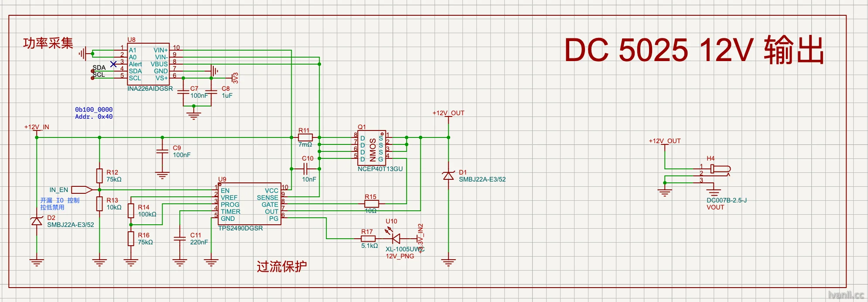This screenshot has height=302, width=868.
Task: Click the ground symbol below C11
Action: point(180,262)
